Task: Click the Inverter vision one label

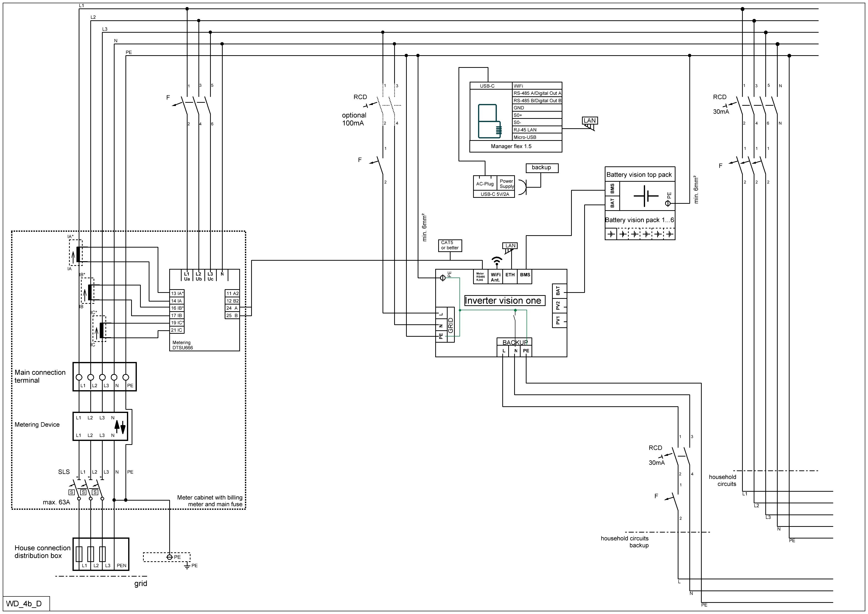Action: [x=504, y=301]
